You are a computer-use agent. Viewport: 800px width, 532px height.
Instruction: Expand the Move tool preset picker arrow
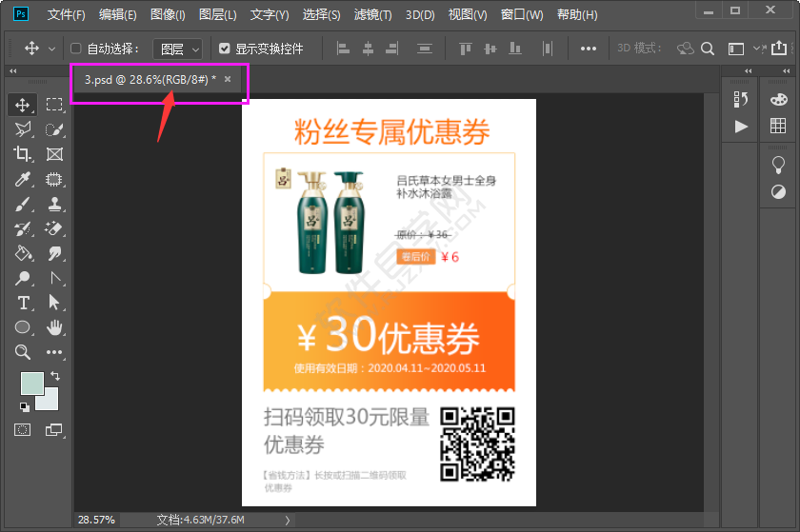[x=51, y=49]
